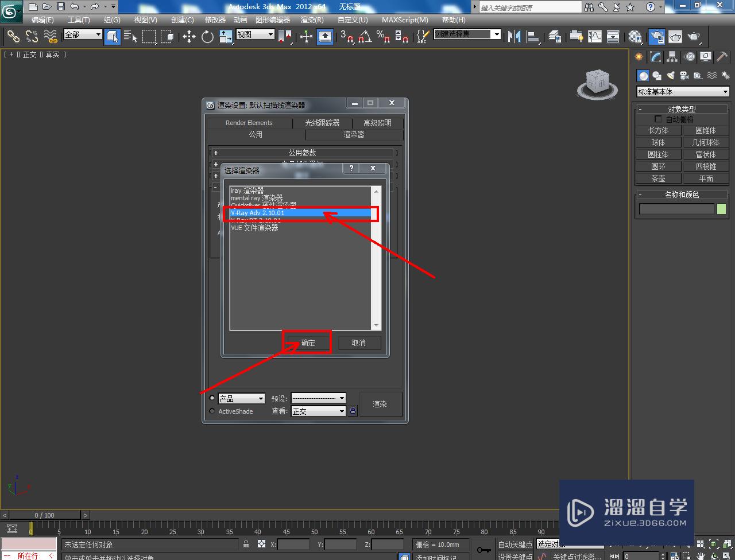Open the 全部 selection filter dropdown

tap(83, 35)
